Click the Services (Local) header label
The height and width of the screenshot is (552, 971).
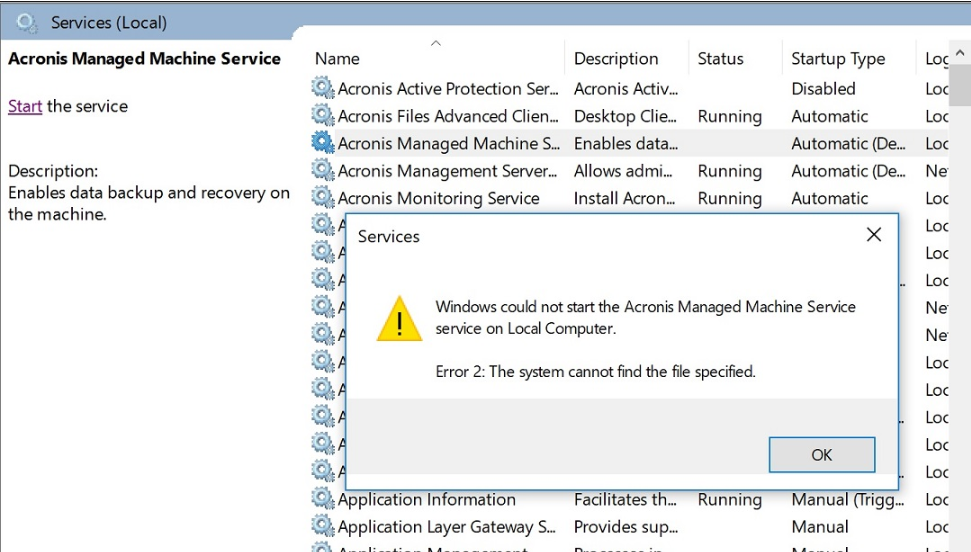coord(109,22)
